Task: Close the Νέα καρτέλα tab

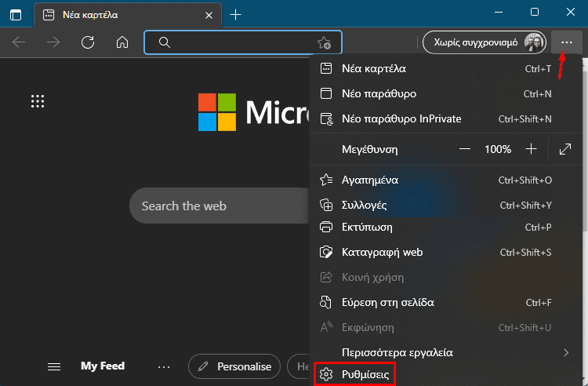Action: (209, 15)
